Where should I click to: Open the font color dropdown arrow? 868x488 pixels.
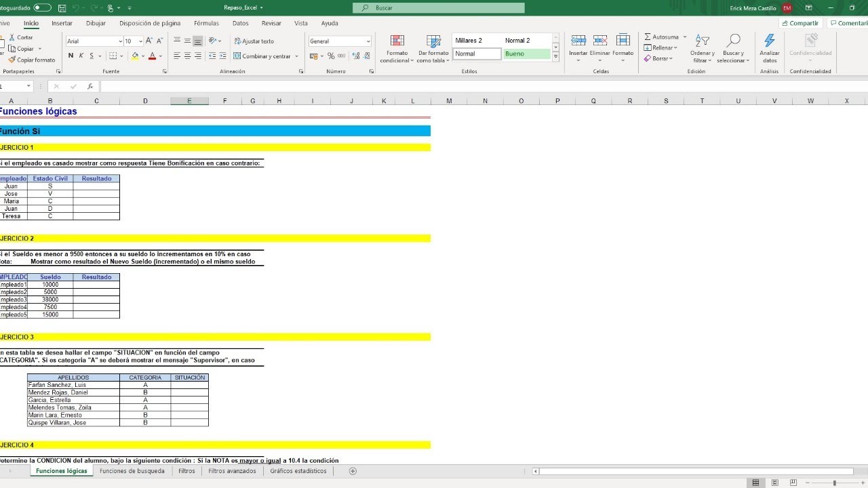[160, 56]
